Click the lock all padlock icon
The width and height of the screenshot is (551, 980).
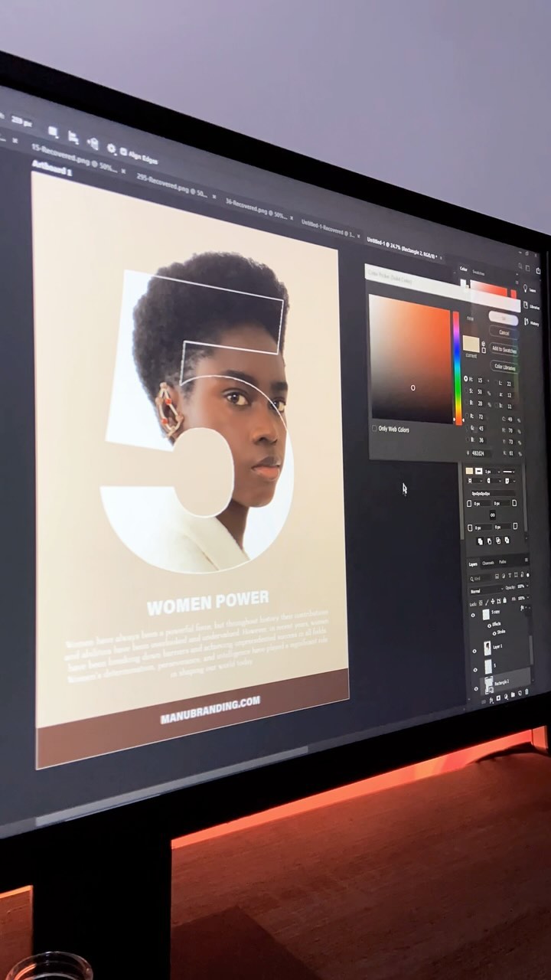pos(505,600)
